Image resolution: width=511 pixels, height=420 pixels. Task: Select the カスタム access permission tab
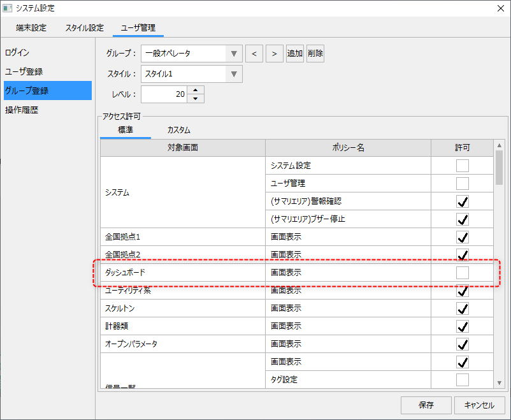tap(178, 130)
